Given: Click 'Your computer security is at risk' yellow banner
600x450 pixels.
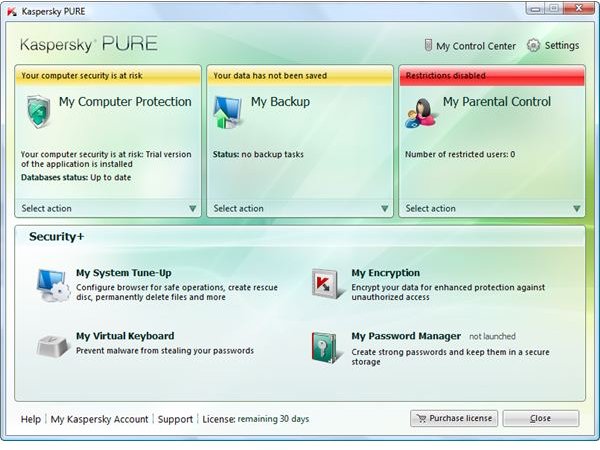Looking at the screenshot, I should [108, 76].
